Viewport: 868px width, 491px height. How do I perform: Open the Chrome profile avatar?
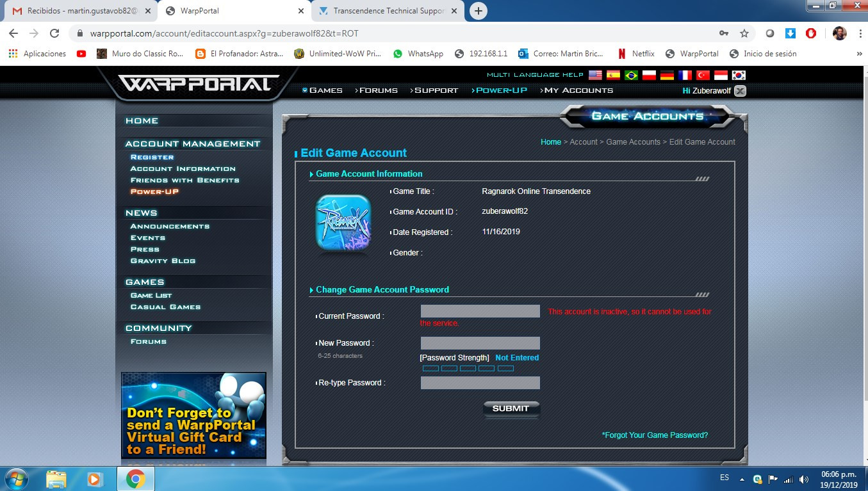click(839, 33)
